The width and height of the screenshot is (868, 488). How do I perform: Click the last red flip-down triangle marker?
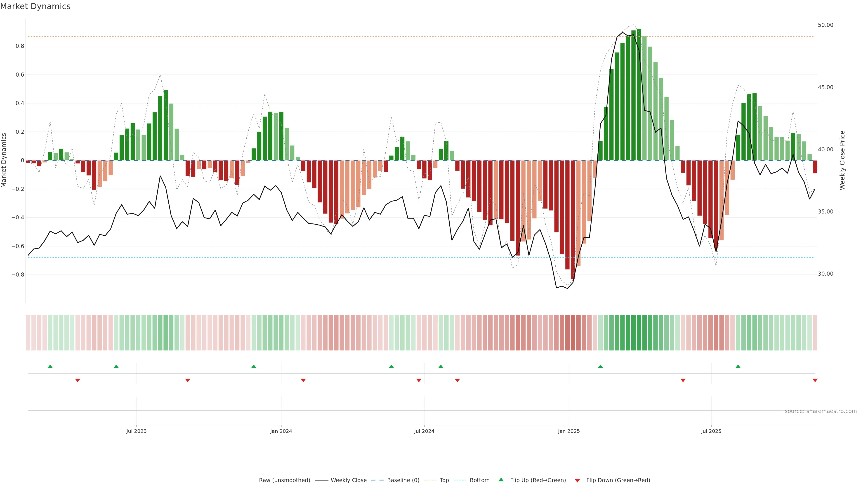(815, 380)
